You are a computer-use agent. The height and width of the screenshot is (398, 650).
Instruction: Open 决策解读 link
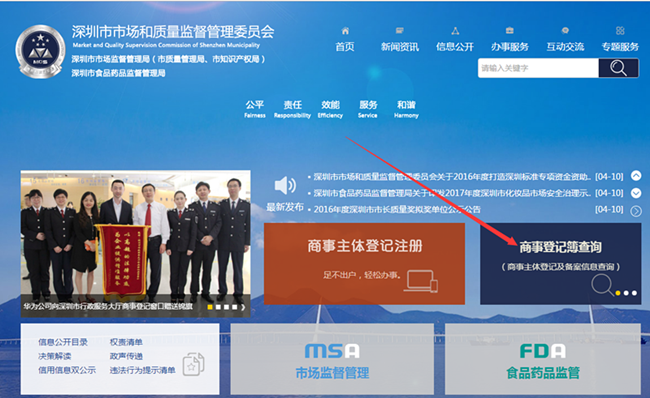[x=55, y=356]
